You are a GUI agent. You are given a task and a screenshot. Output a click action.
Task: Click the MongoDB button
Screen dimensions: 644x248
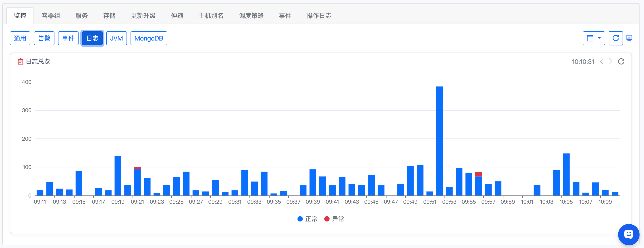pos(149,38)
